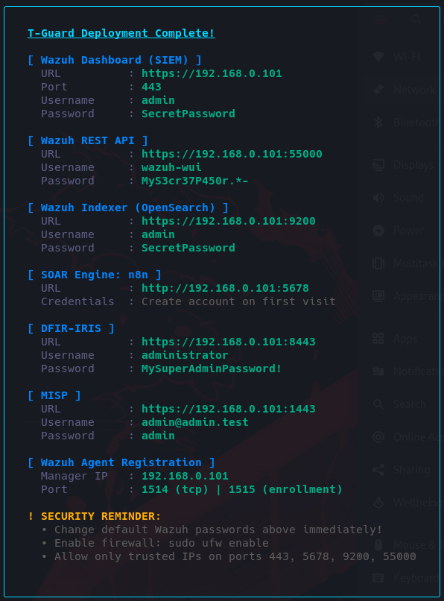
Task: Click Wazuh Dashboard username value admin
Action: 158,100
